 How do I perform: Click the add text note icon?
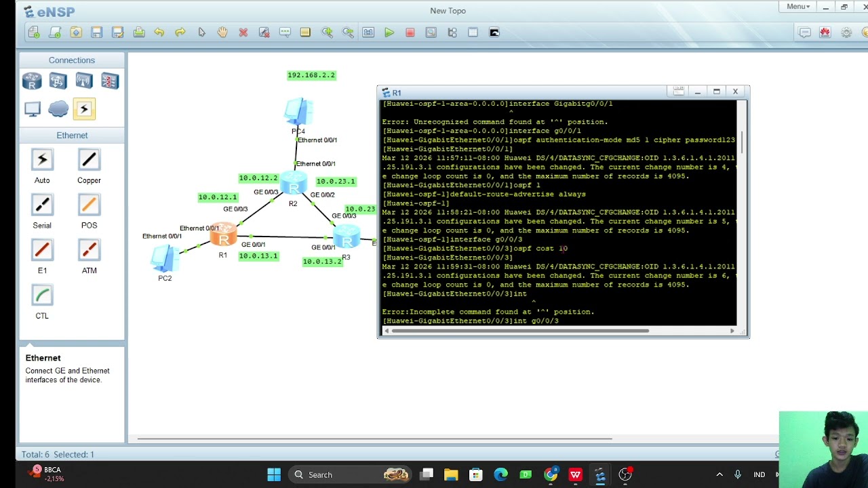click(x=285, y=32)
